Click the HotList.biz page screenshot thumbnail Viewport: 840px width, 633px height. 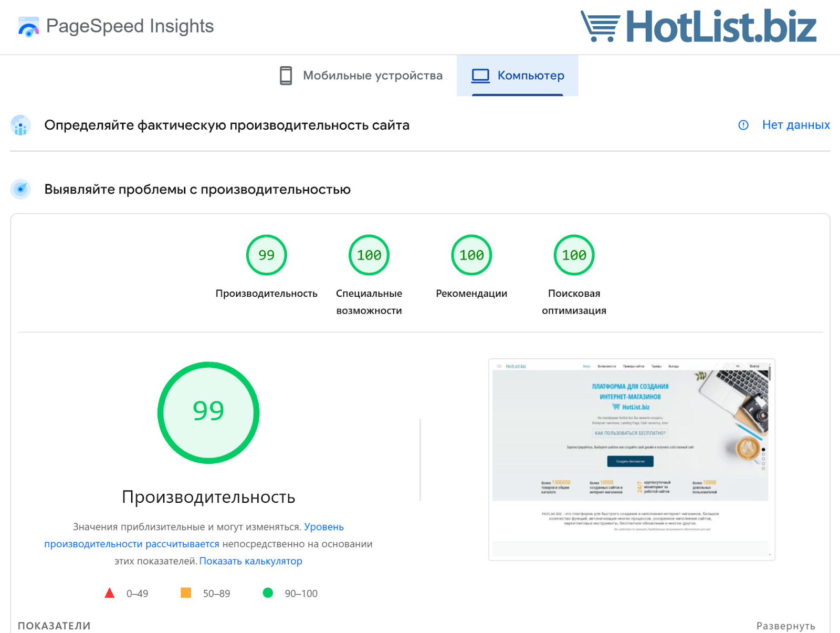(631, 459)
